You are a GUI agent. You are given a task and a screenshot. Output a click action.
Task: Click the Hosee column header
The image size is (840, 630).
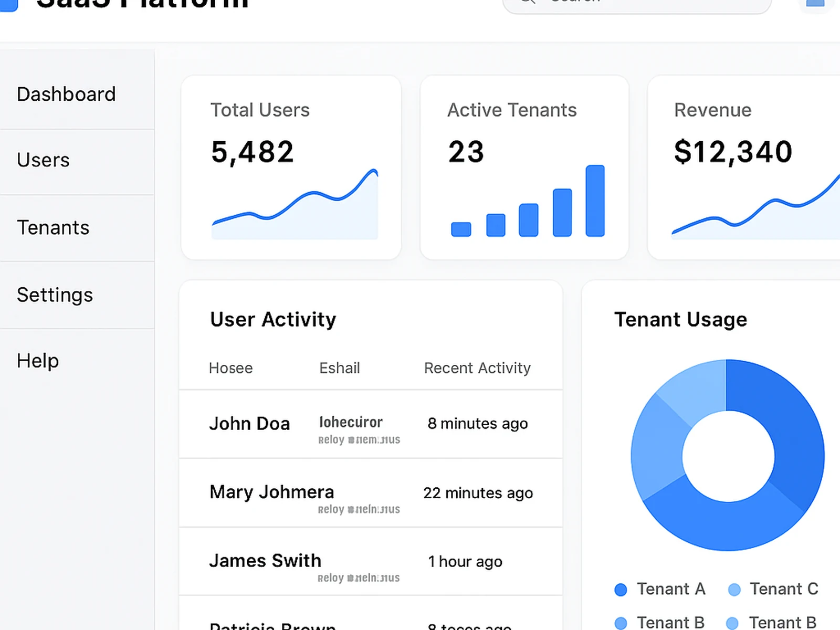coord(230,368)
